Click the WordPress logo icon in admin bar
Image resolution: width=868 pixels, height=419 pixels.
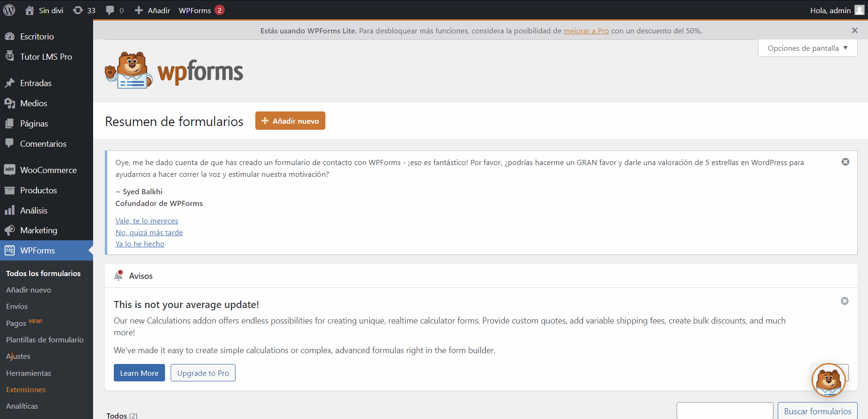(9, 10)
